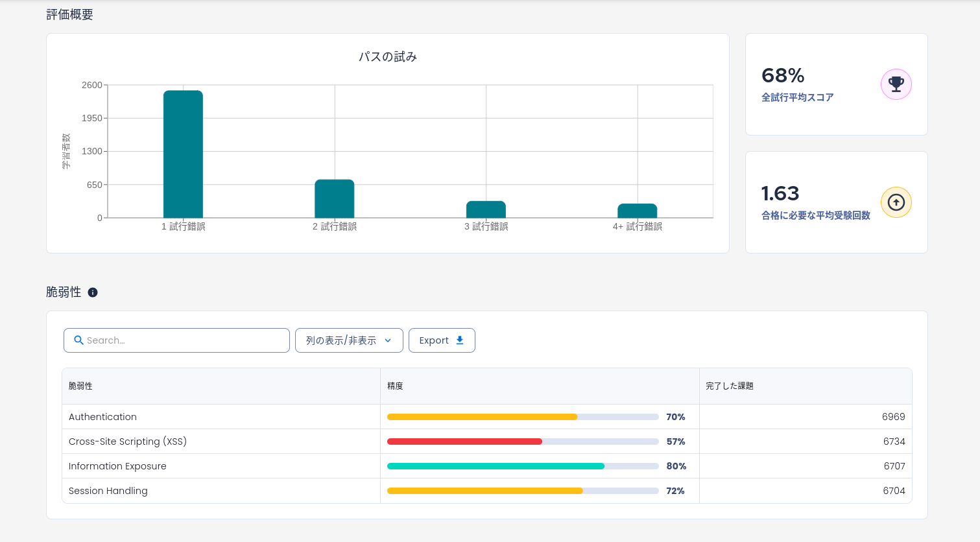980x542 pixels.
Task: Click the 合格に必要な平均受験回数 label
Action: click(x=815, y=215)
